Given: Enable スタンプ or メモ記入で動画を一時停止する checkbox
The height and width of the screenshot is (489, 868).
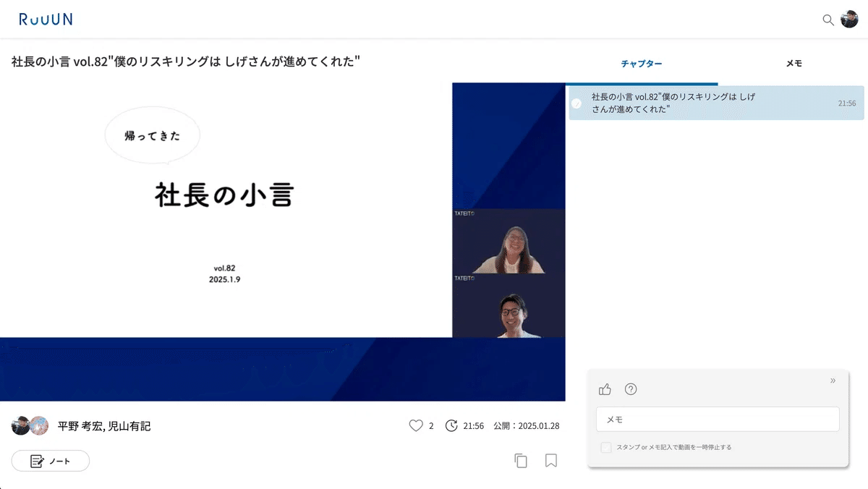Looking at the screenshot, I should pos(605,447).
